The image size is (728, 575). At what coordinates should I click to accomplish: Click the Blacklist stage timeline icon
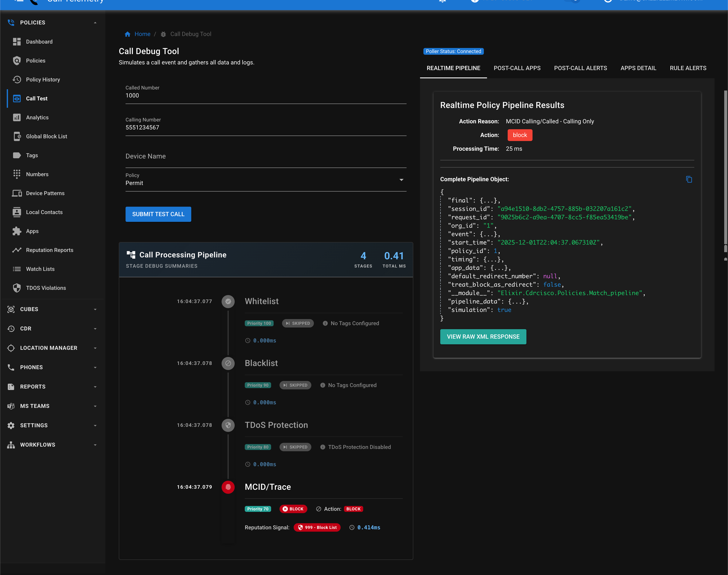coord(228,363)
